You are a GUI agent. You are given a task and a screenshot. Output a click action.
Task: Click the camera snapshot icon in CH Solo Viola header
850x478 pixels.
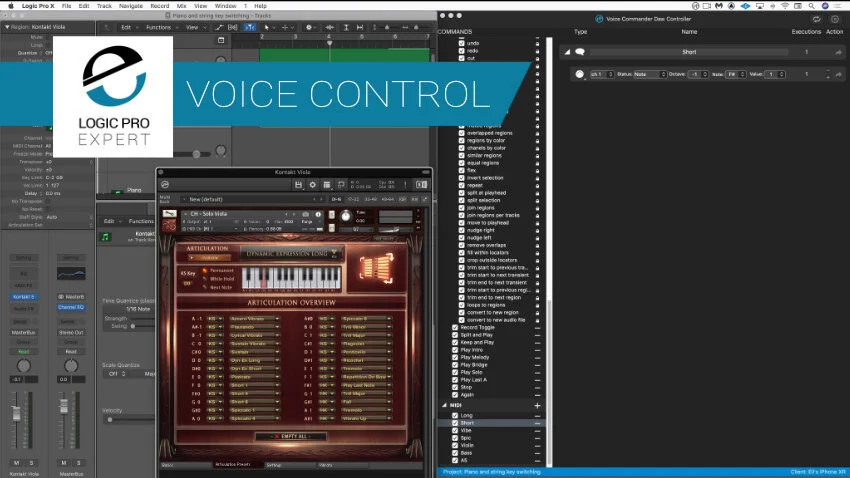point(305,214)
